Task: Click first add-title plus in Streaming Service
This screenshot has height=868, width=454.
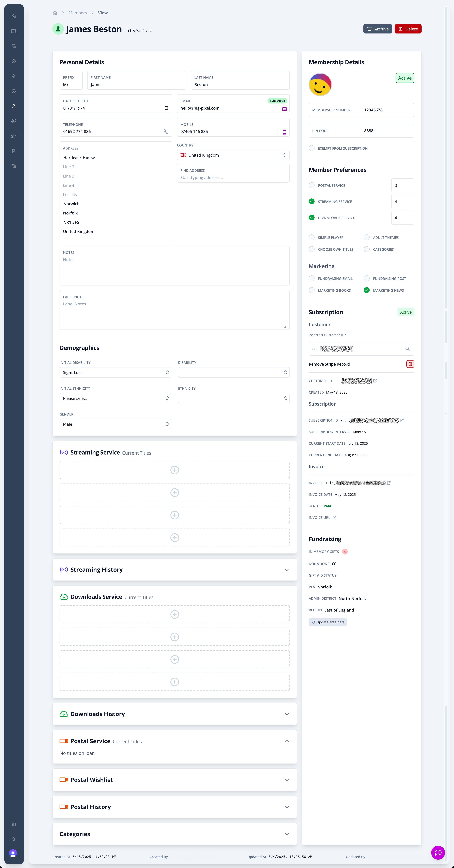Action: click(x=175, y=470)
